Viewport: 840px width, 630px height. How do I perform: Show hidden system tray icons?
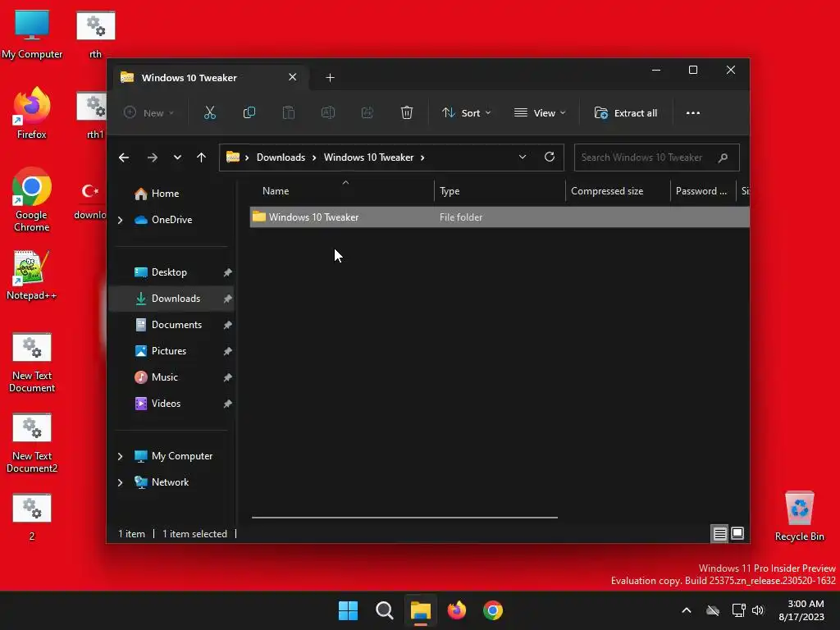687,610
